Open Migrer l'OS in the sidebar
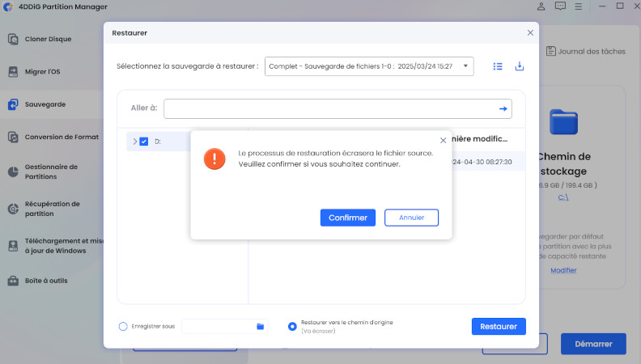This screenshot has height=364, width=641. [42, 72]
